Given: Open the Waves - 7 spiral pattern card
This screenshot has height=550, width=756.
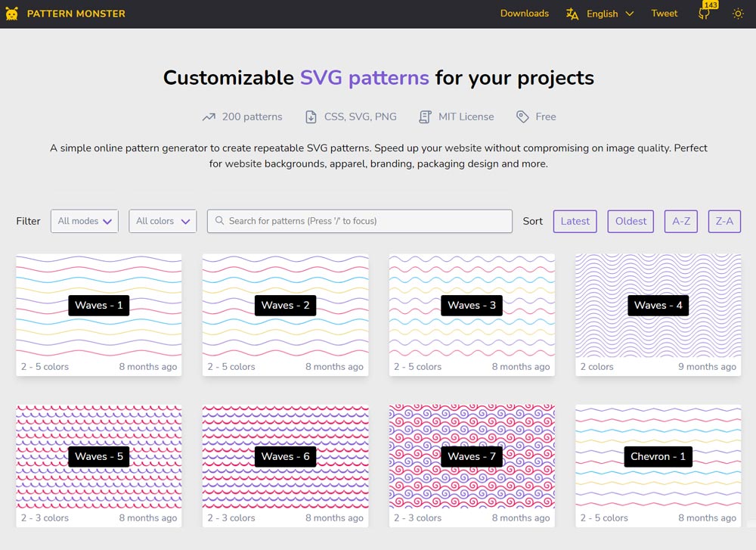Looking at the screenshot, I should tap(472, 465).
